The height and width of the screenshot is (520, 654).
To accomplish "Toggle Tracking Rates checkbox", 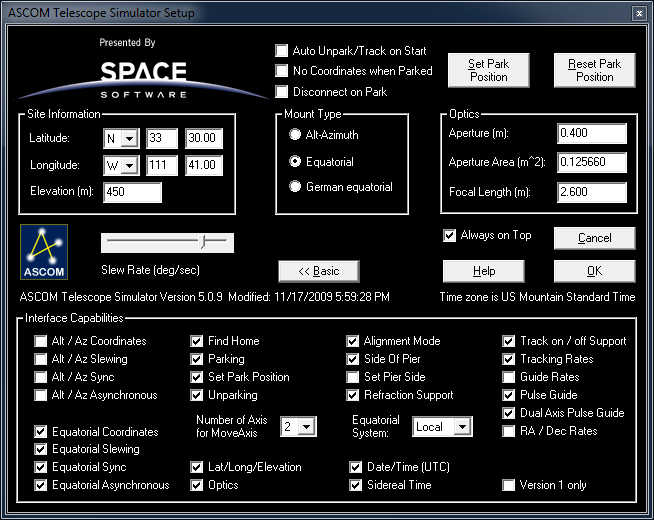I will [508, 359].
